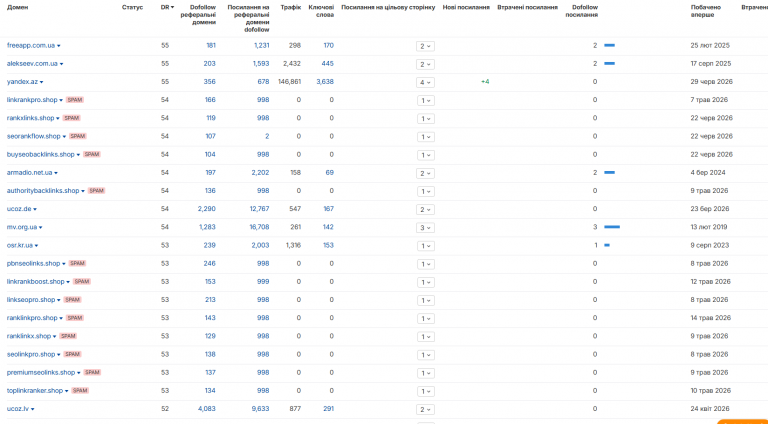
Task: Click the dofollow bar for osr.kr.ua
Action: [607, 245]
